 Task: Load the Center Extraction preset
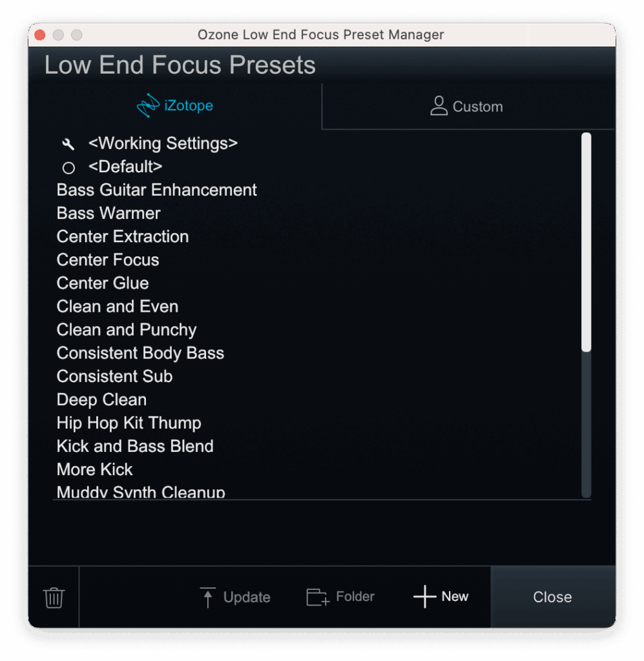(x=123, y=236)
